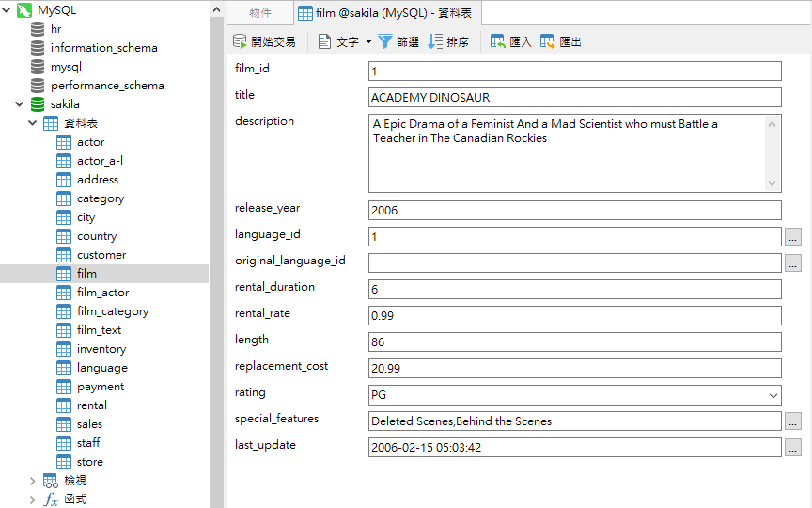The height and width of the screenshot is (508, 812).
Task: Select the hr database icon
Action: tap(38, 29)
